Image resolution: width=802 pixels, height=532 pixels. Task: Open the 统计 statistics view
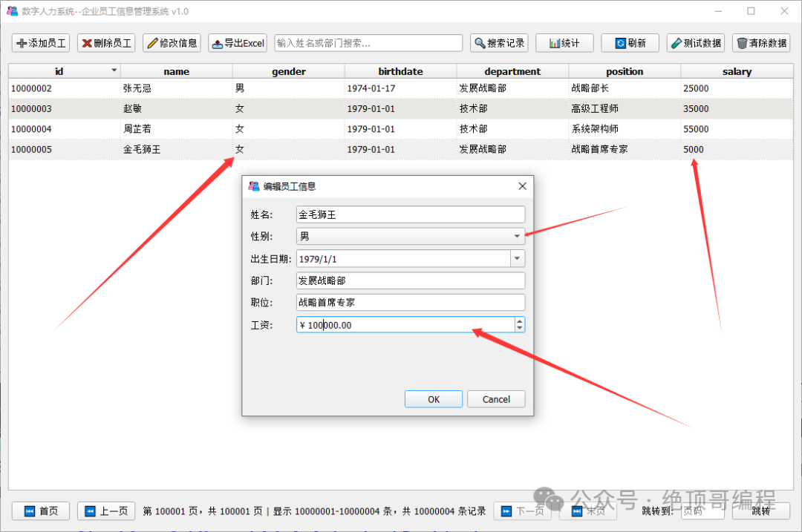click(x=564, y=43)
